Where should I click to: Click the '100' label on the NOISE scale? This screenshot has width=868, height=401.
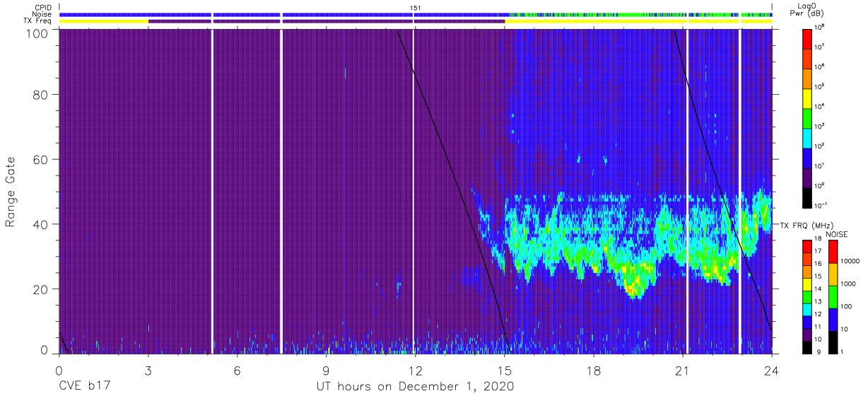tap(848, 307)
